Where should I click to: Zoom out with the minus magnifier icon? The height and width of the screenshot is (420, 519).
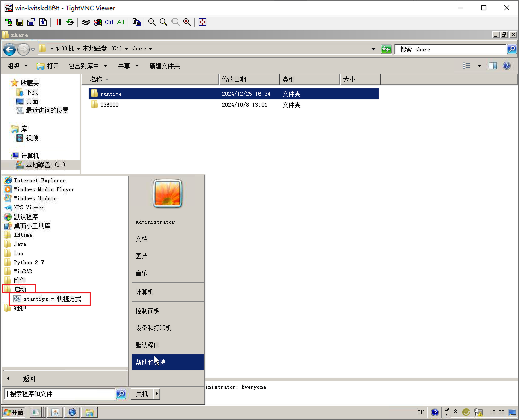click(x=163, y=22)
